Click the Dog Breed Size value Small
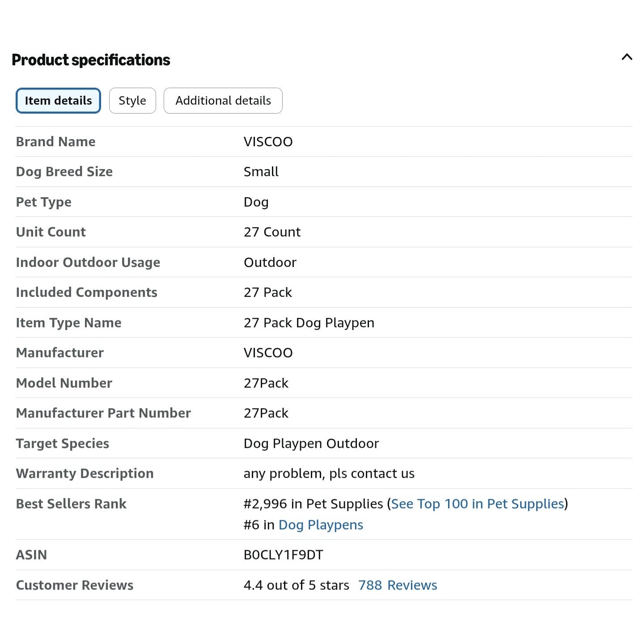 pyautogui.click(x=261, y=172)
